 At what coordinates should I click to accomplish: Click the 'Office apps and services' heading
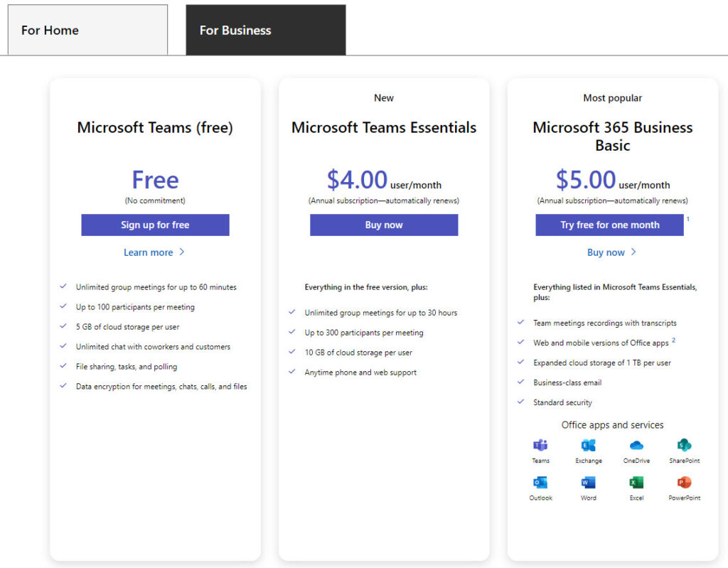point(612,425)
